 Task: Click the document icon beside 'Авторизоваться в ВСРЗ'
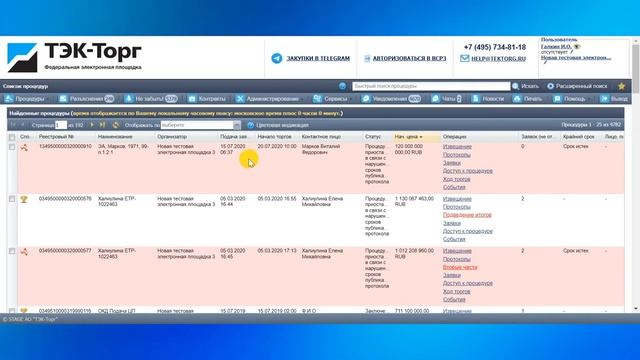367,59
